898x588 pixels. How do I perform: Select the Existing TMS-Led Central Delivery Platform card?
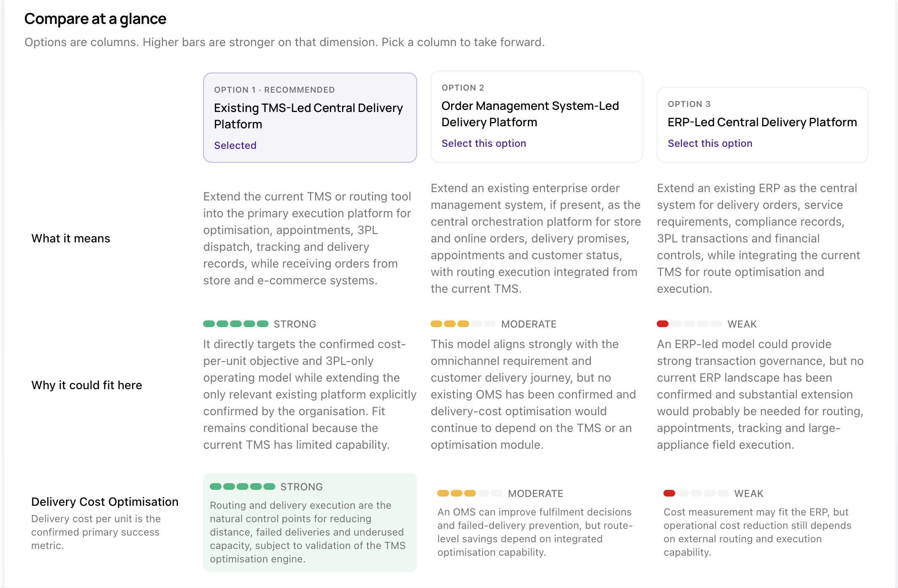pyautogui.click(x=310, y=117)
